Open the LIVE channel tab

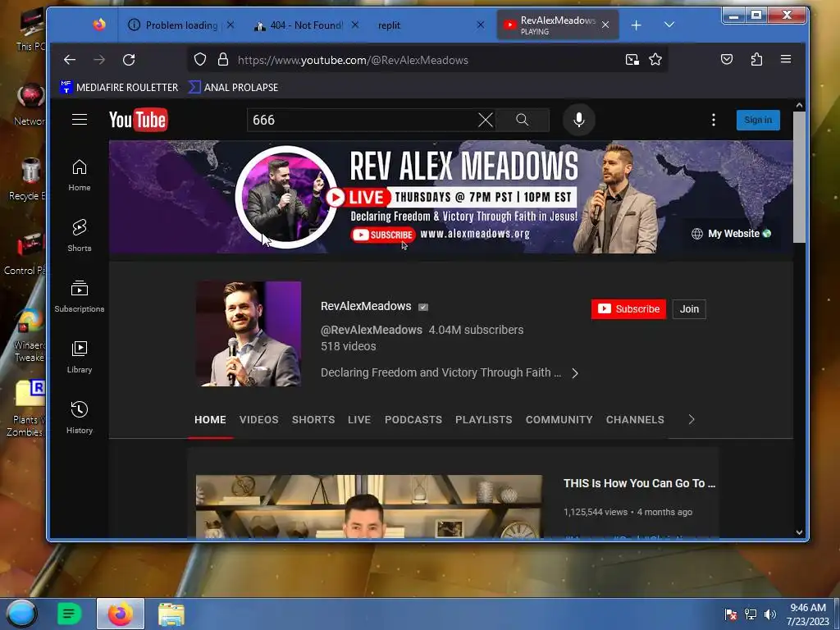pos(359,419)
